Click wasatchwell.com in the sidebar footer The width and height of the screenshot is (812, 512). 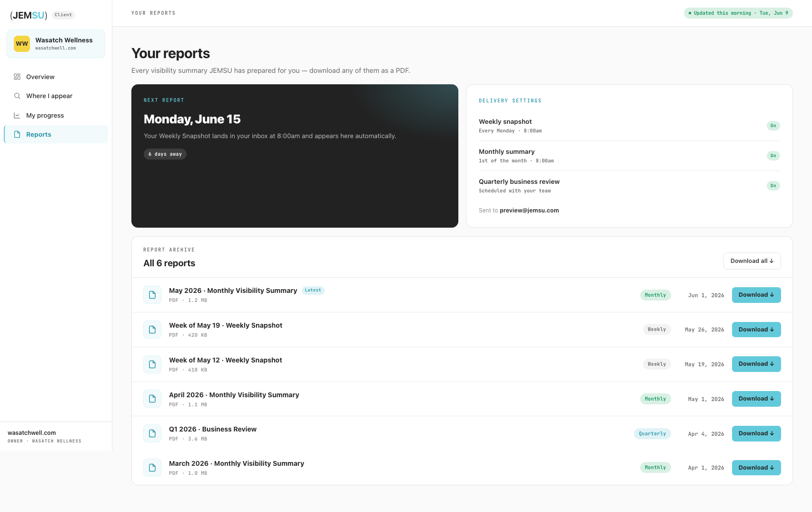[32, 433]
